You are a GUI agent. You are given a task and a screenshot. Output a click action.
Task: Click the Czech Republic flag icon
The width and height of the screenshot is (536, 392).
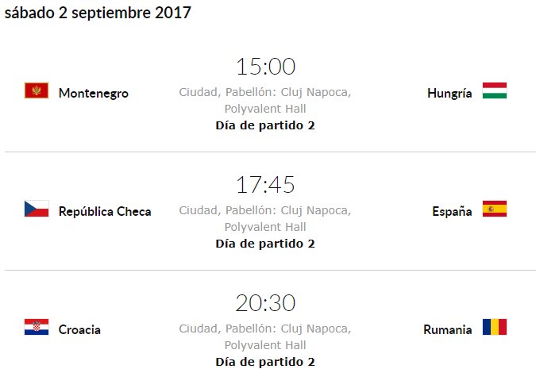pyautogui.click(x=37, y=209)
